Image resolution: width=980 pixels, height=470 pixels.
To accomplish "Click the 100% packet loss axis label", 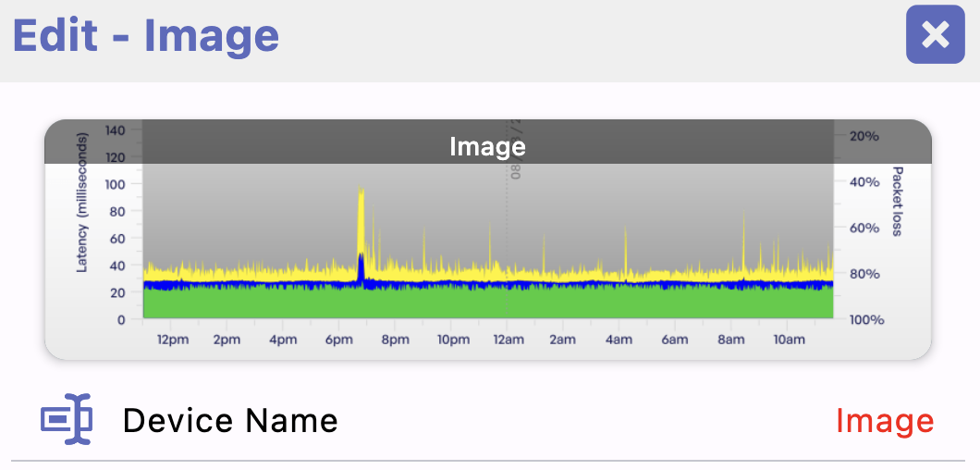I will pos(865,319).
